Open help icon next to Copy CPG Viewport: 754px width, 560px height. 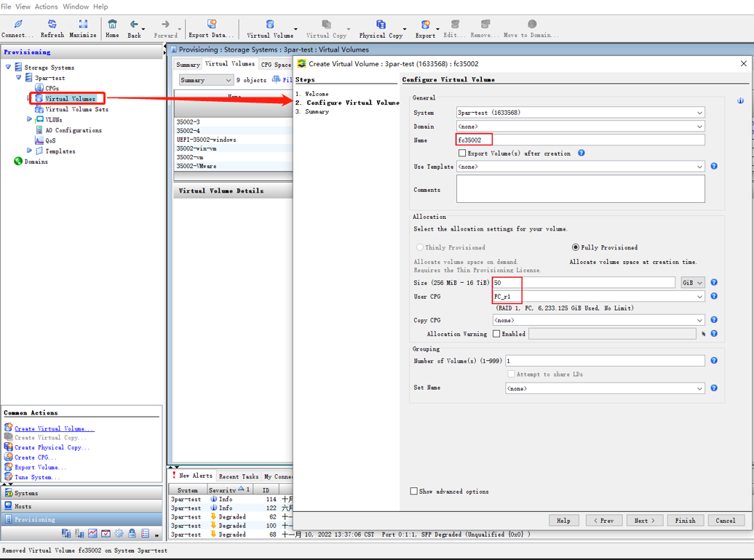714,320
